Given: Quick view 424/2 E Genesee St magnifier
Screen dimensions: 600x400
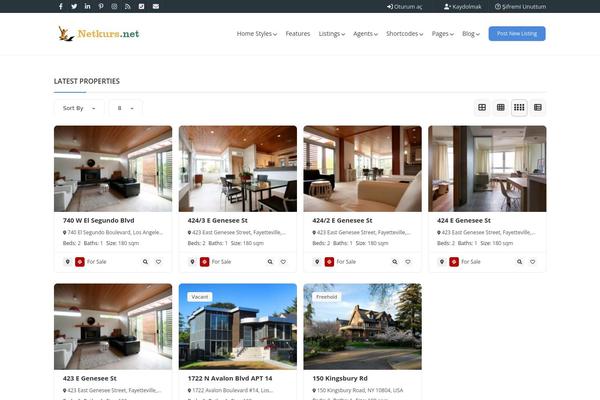Looking at the screenshot, I should 395,262.
